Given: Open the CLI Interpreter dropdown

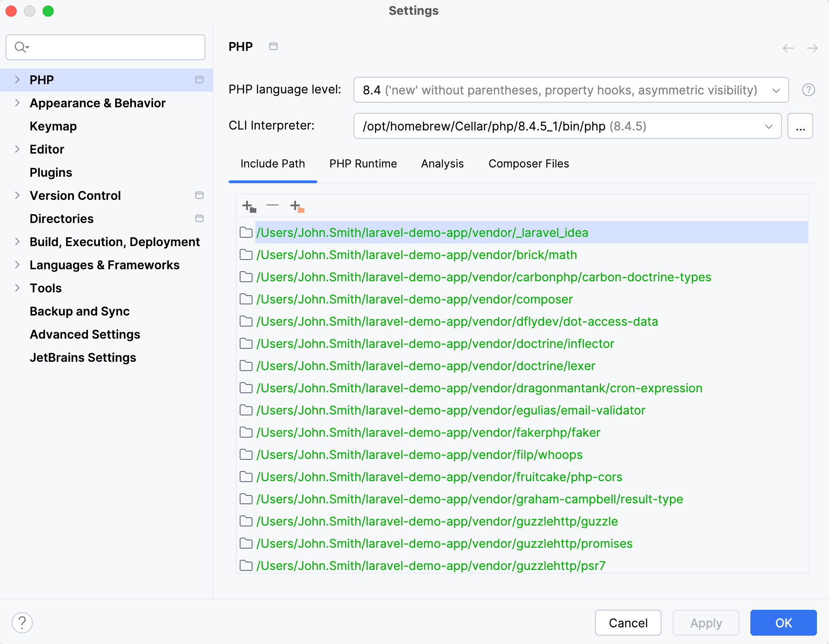Looking at the screenshot, I should pos(768,126).
